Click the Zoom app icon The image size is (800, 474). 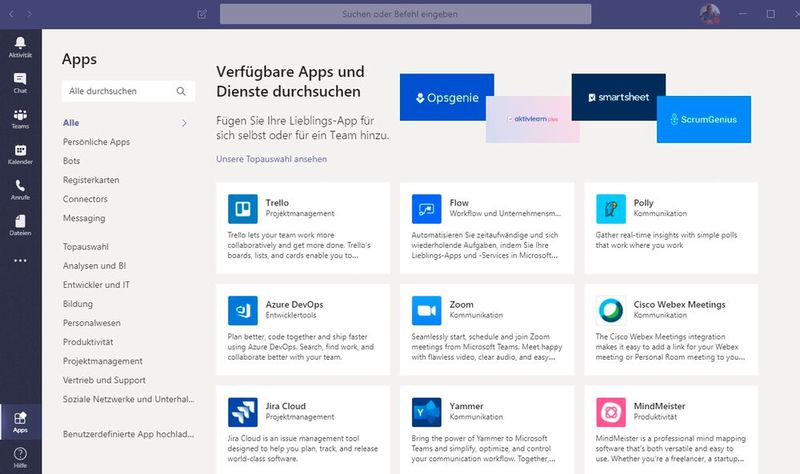[x=427, y=310]
